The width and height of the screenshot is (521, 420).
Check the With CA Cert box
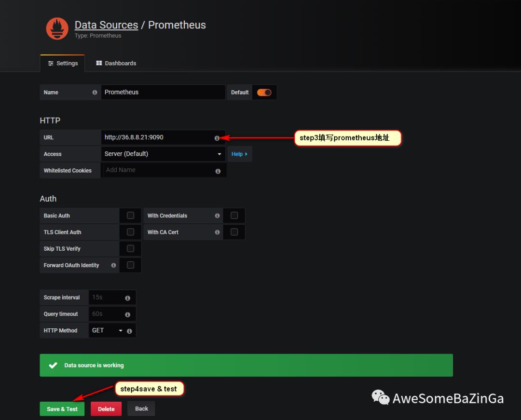234,232
